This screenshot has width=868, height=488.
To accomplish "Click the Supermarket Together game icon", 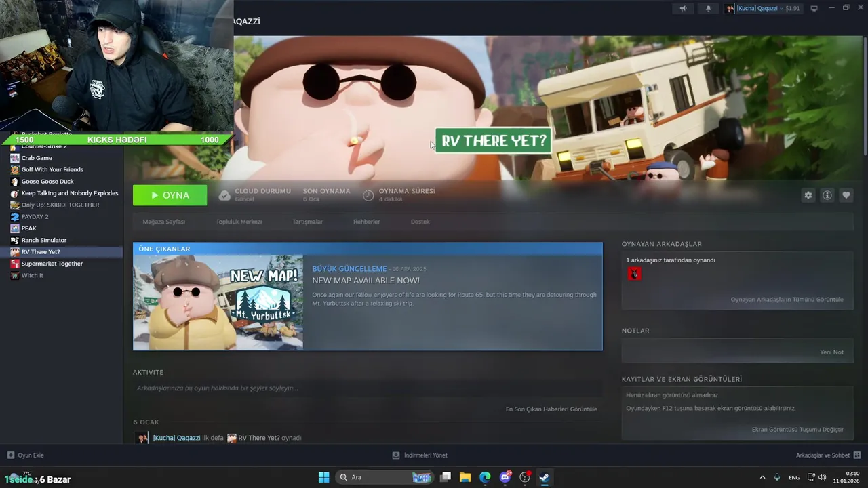I will pyautogui.click(x=15, y=264).
